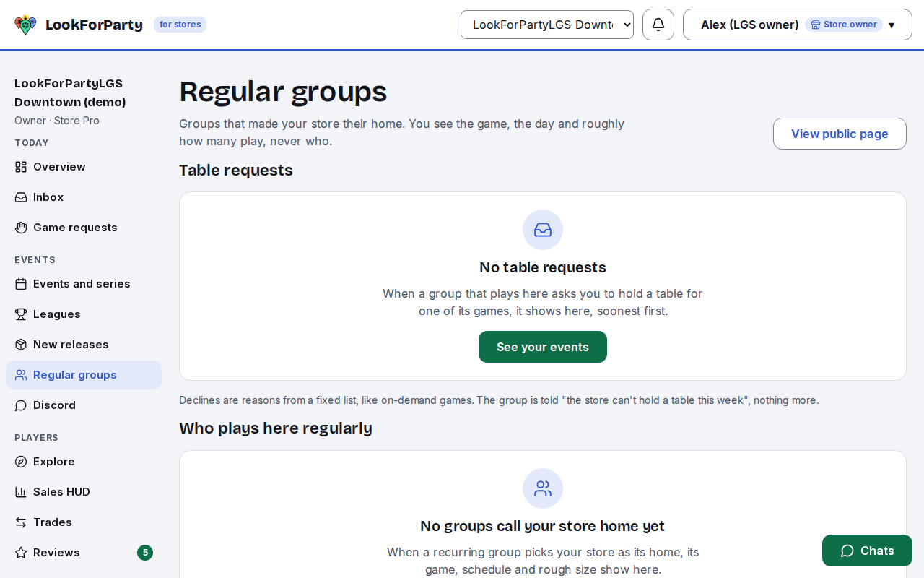Click the Explore compass icon
The width and height of the screenshot is (924, 578).
pyautogui.click(x=21, y=462)
